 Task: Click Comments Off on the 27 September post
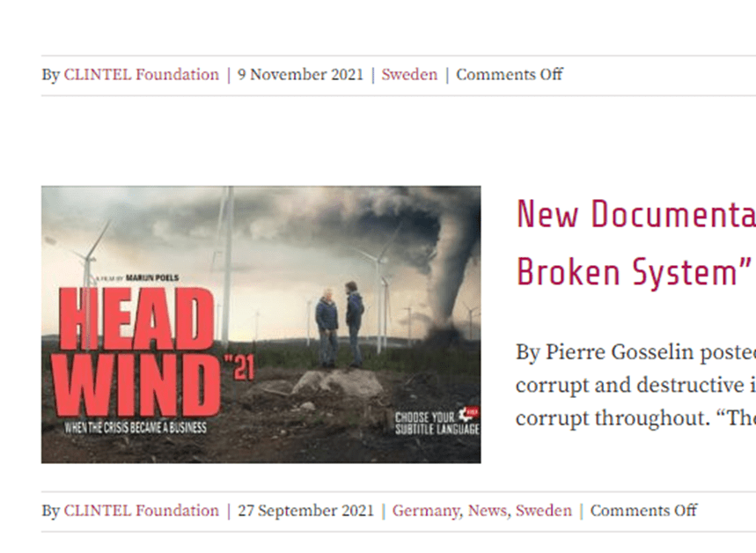pos(643,511)
